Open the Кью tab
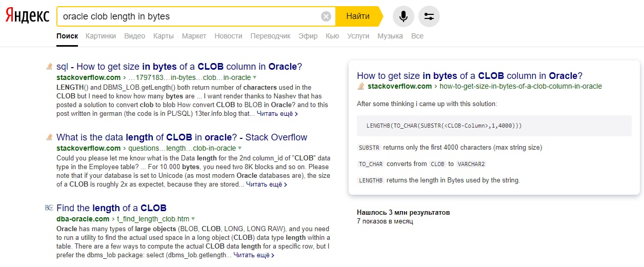 tap(332, 36)
